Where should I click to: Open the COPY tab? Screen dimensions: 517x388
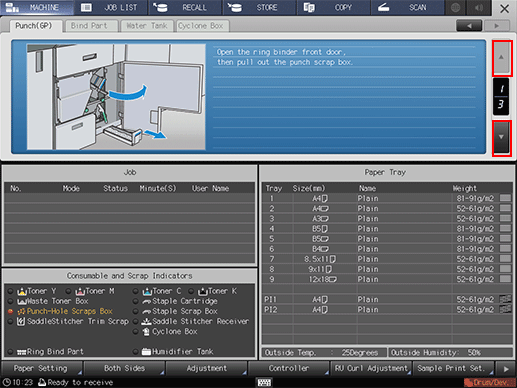click(x=333, y=7)
